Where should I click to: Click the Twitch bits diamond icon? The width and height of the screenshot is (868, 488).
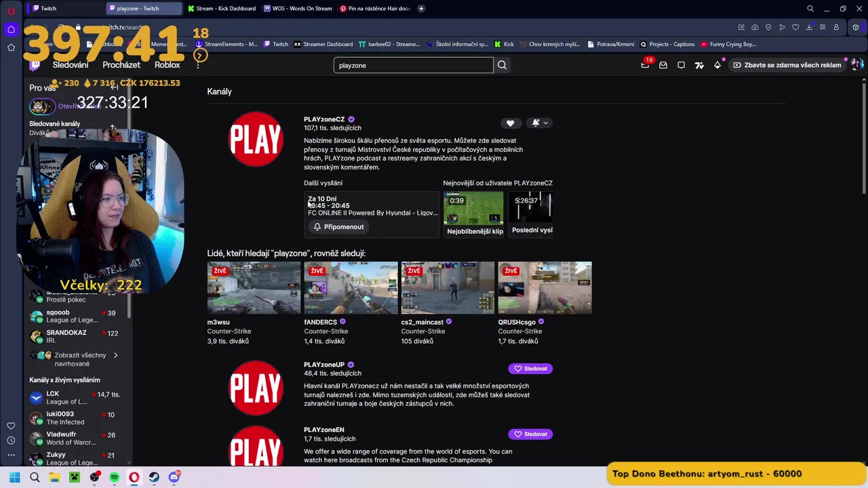click(717, 65)
